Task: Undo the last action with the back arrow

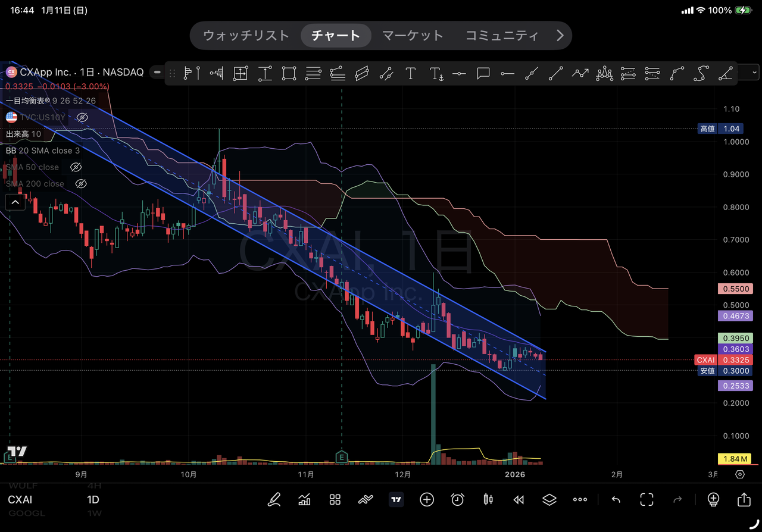Action: click(x=616, y=500)
